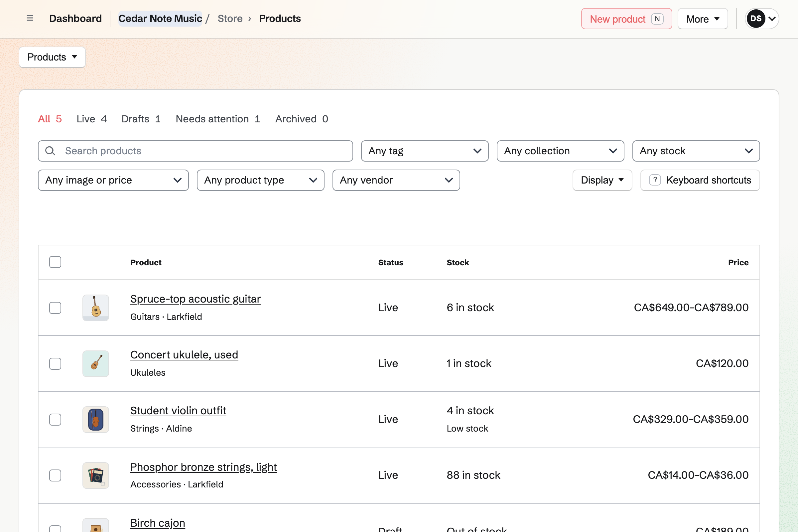Click the New product button
Viewport: 798px width, 532px height.
626,19
